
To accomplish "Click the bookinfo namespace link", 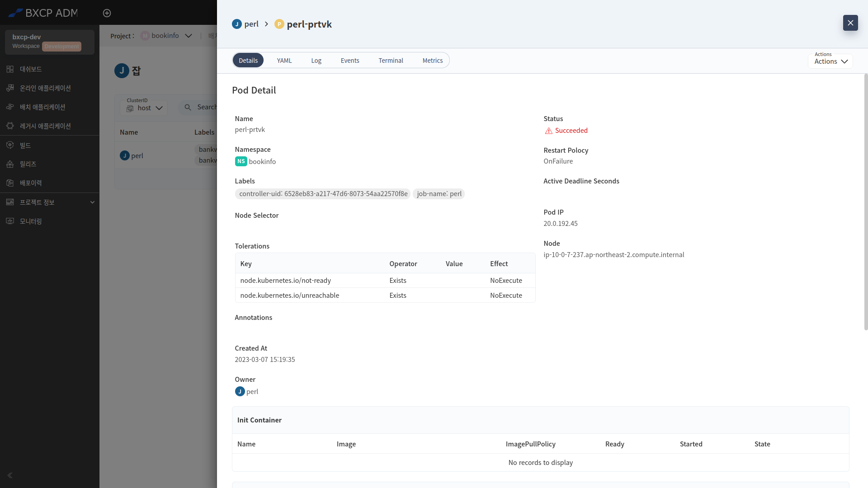I will coord(262,161).
